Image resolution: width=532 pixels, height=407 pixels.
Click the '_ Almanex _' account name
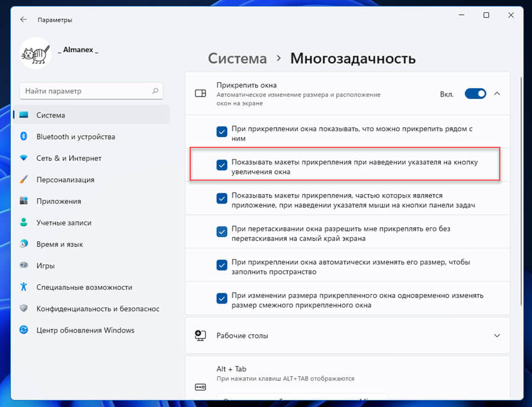click(78, 50)
